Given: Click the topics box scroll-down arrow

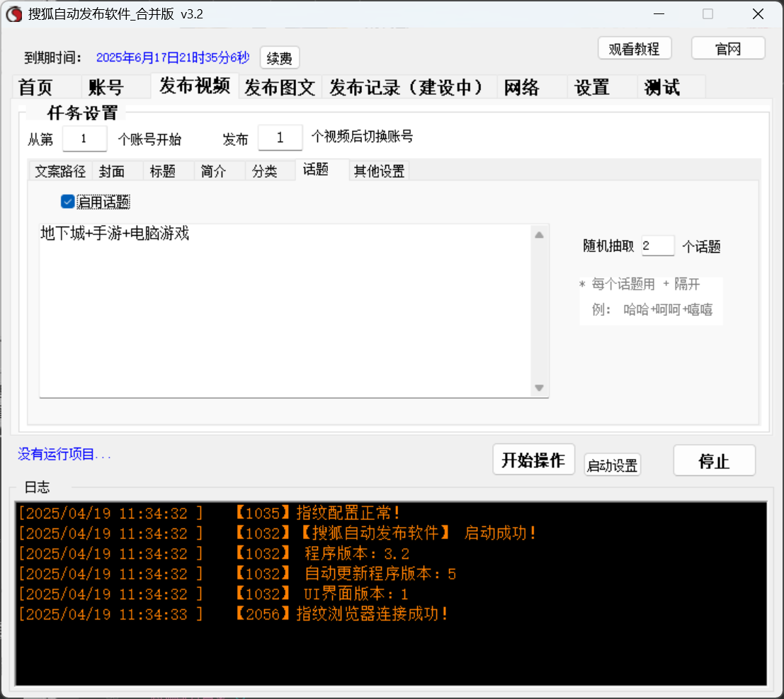Looking at the screenshot, I should (539, 388).
